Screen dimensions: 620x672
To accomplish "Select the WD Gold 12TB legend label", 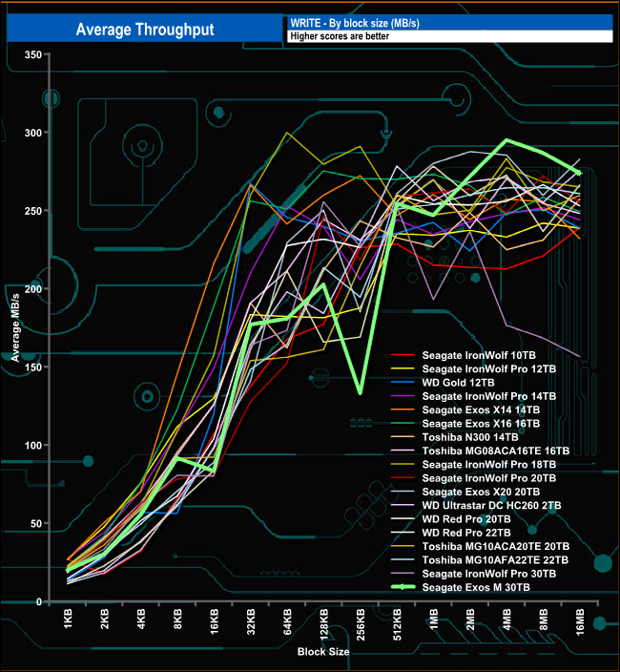I will click(458, 383).
